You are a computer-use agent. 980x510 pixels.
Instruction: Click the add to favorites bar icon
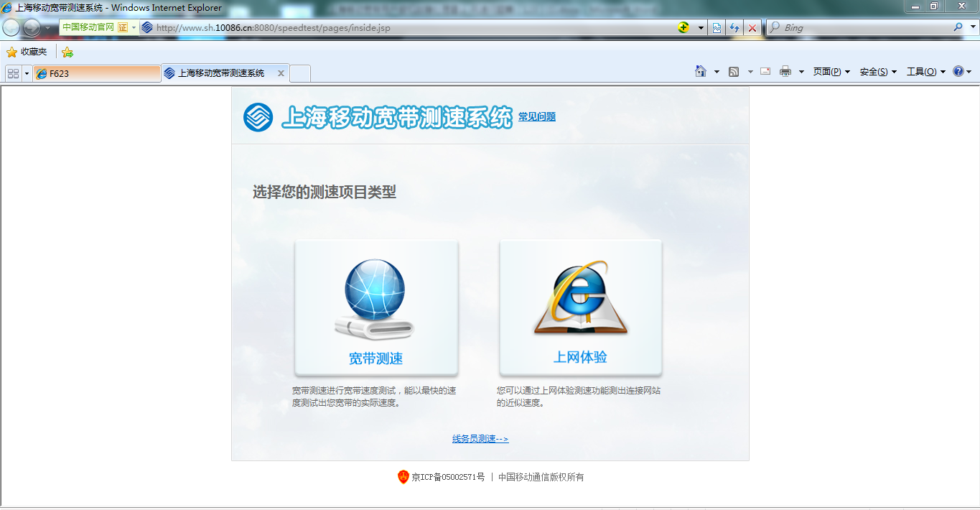[67, 52]
